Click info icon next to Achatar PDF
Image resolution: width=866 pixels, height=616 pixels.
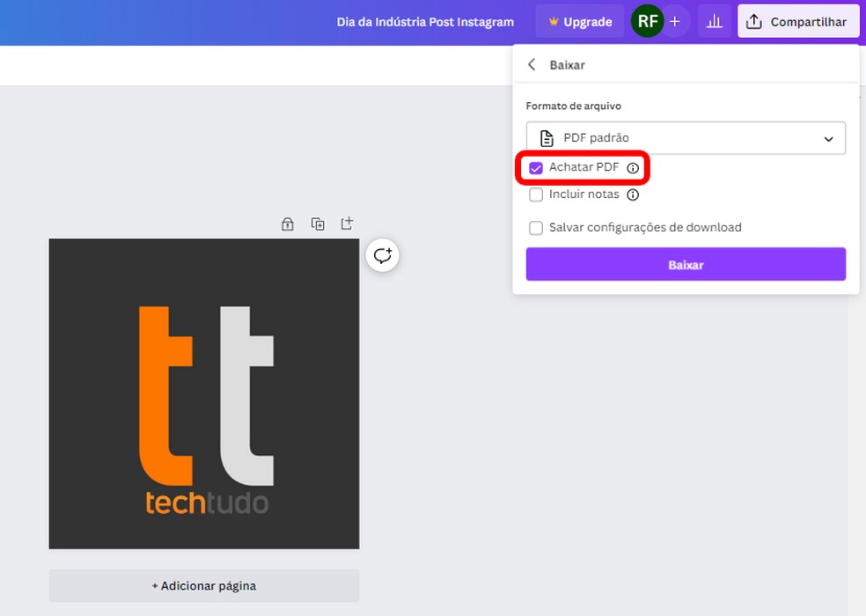click(x=633, y=168)
